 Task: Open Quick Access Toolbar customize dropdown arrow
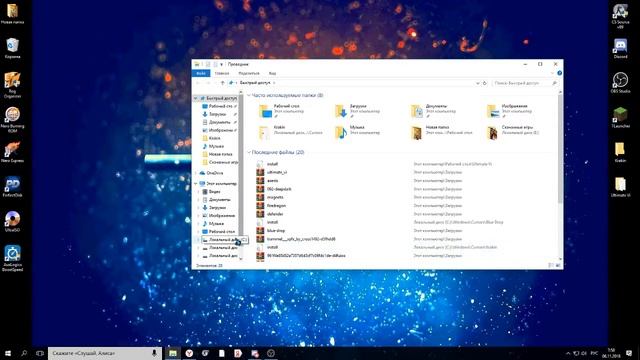(x=222, y=64)
